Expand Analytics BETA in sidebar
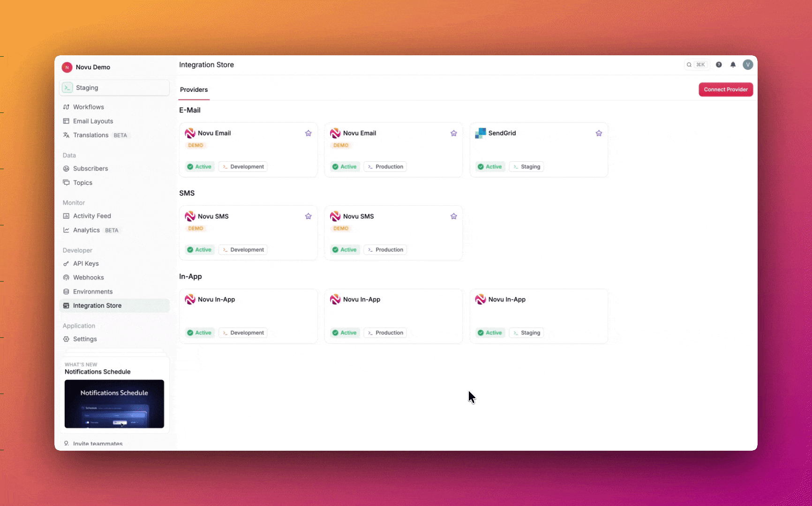This screenshot has width=812, height=506. coord(86,230)
